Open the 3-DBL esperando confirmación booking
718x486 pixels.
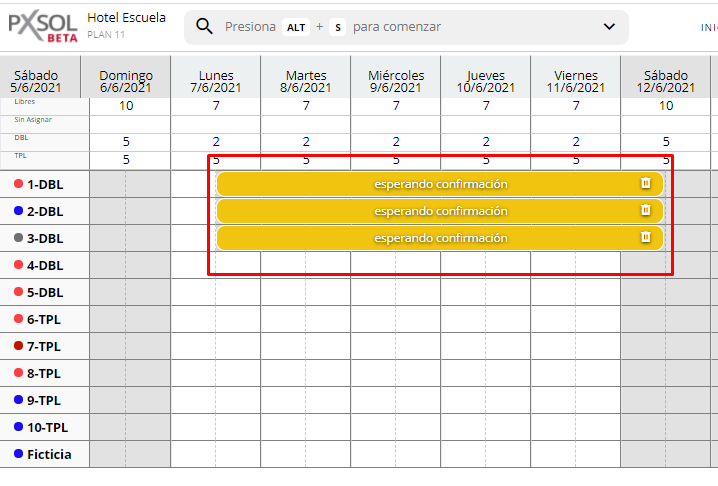click(x=440, y=238)
